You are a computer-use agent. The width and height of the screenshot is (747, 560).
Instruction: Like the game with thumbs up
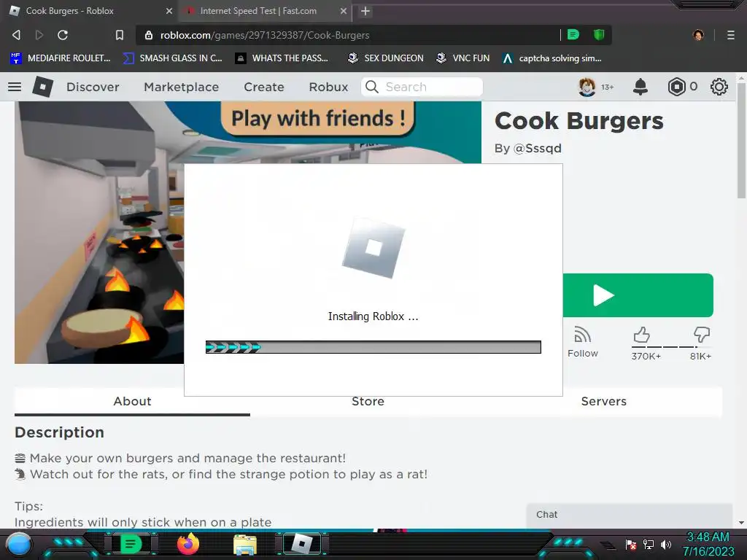642,335
